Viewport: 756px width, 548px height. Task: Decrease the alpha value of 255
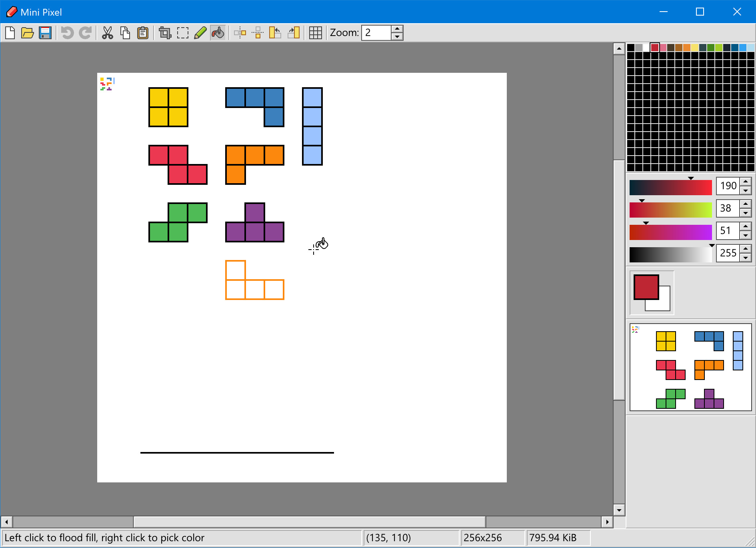[746, 257]
